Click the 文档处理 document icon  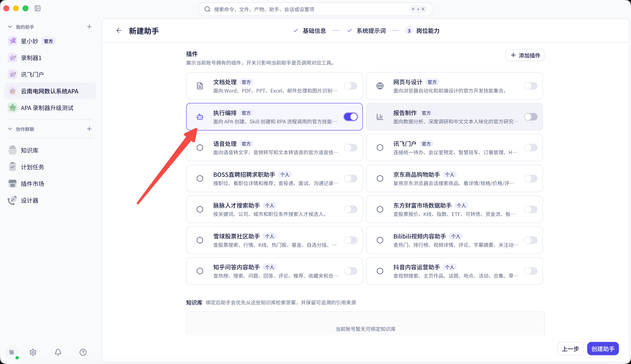tap(200, 86)
